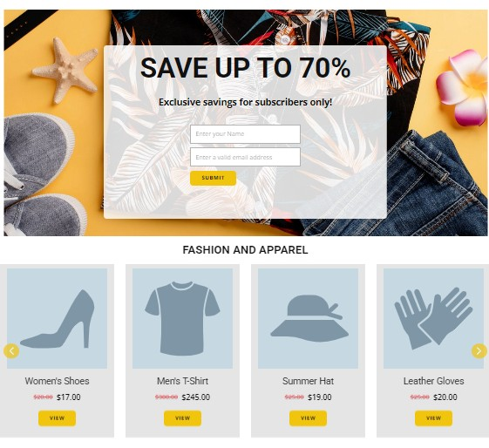This screenshot has width=489, height=448.
Task: Click the high heel shoe icon
Action: pos(57,319)
